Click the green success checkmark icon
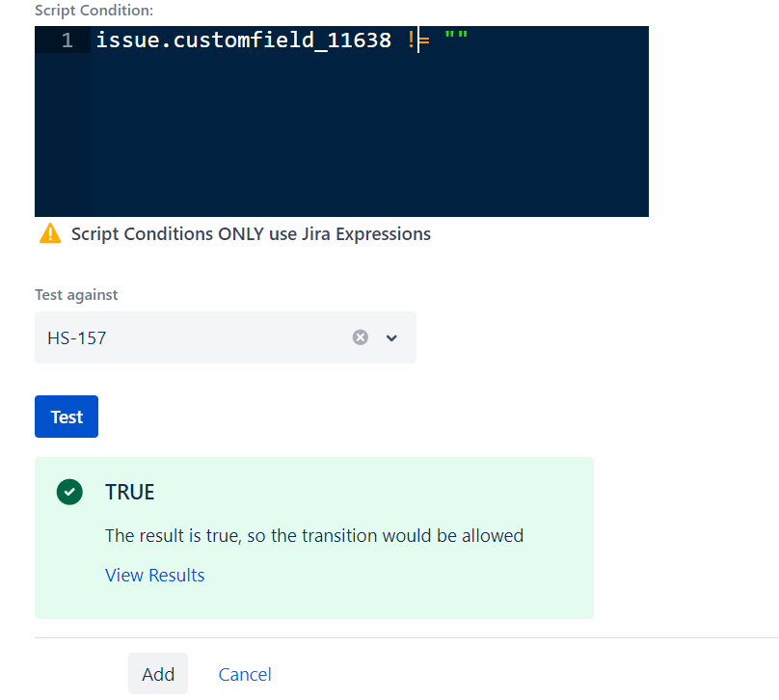 pyautogui.click(x=69, y=492)
